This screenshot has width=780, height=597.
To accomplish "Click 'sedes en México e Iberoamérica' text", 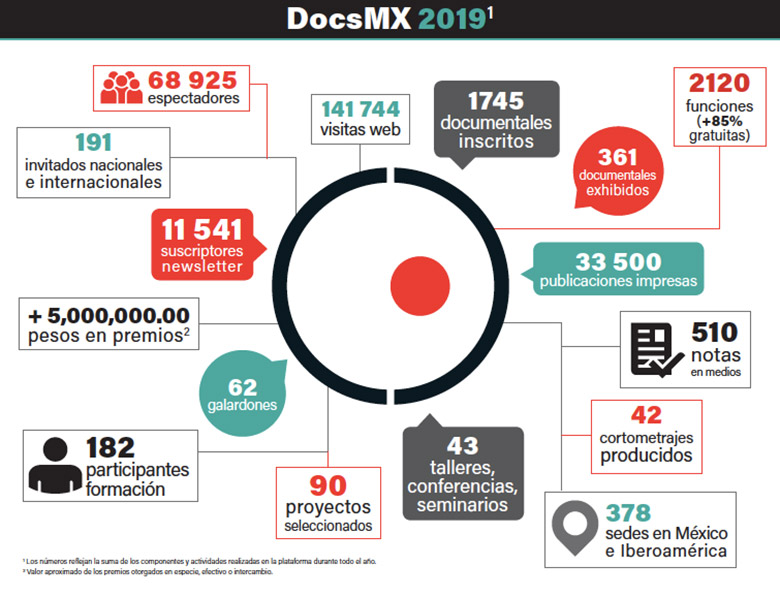I will click(x=666, y=542).
